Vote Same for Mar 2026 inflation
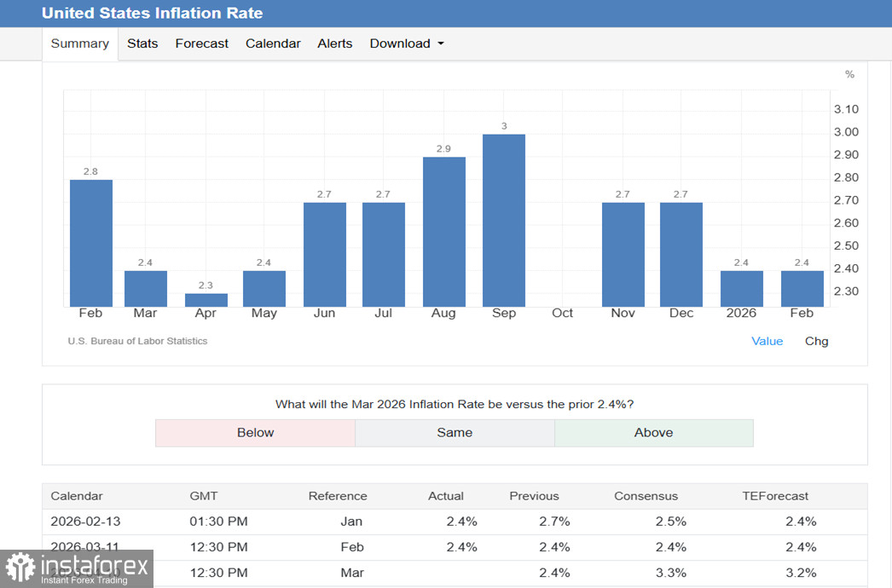The width and height of the screenshot is (892, 588). (455, 433)
